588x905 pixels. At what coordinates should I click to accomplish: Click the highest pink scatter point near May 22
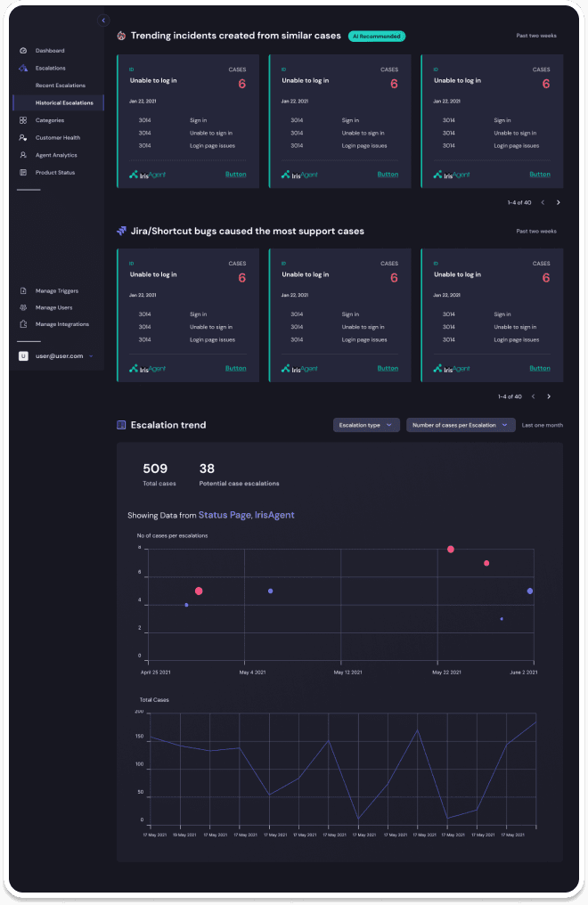pos(451,550)
